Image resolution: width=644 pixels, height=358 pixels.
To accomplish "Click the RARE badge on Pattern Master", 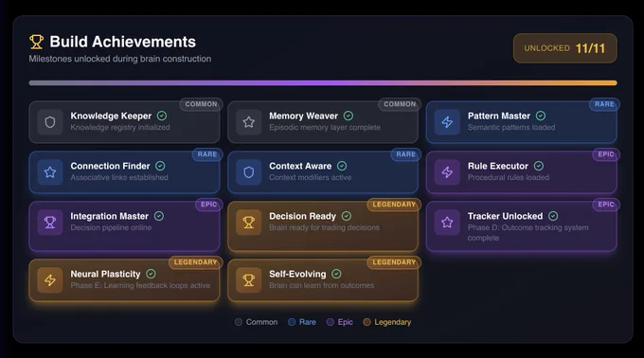I will tap(604, 104).
